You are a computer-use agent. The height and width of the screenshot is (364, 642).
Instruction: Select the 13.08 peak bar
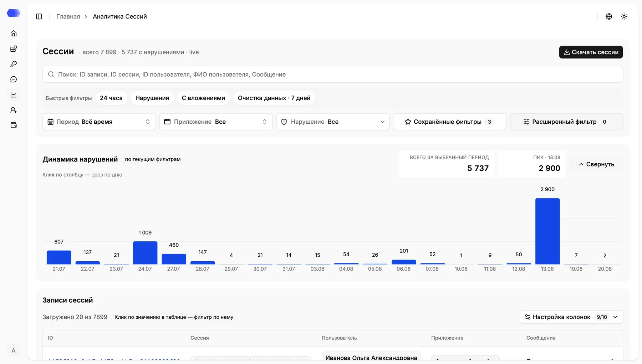point(547,231)
